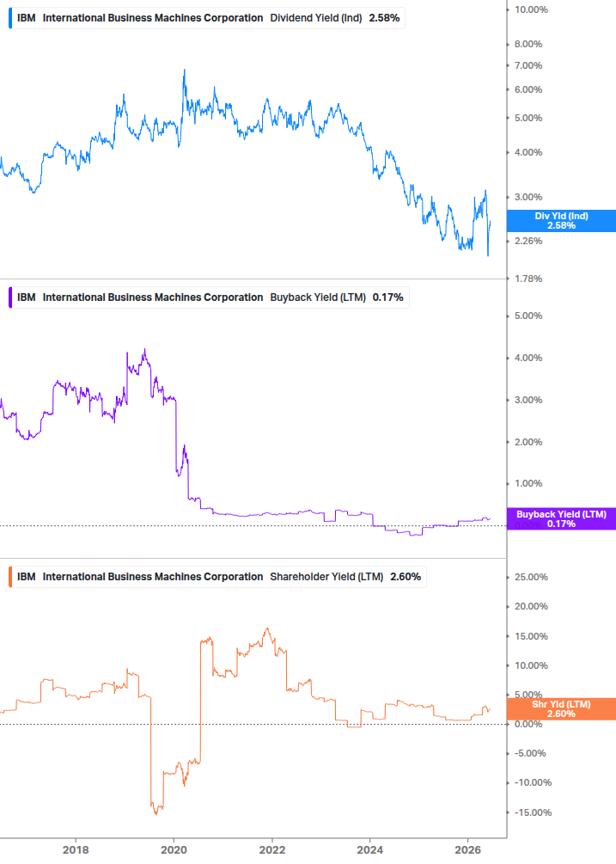Click the purple color bar of Buyback Yield legend
Screen dimensions: 616x864
point(10,297)
